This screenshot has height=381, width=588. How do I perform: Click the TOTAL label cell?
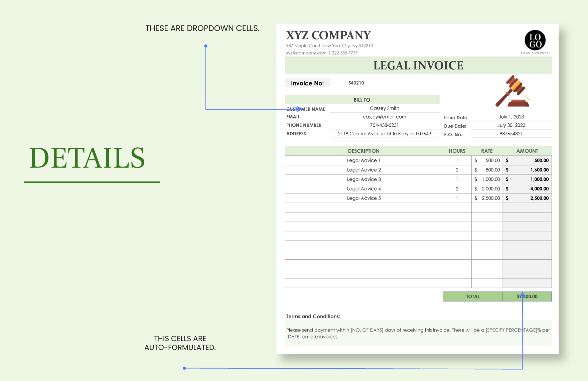click(x=473, y=296)
